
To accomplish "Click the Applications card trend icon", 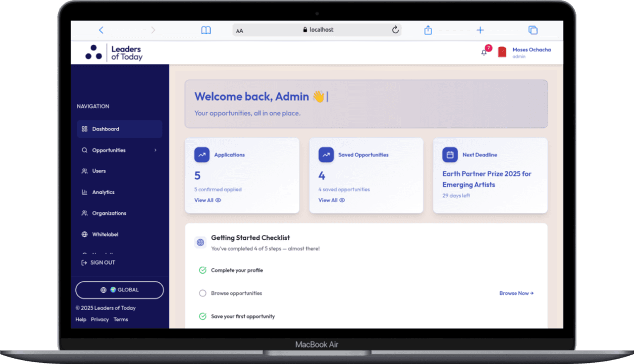I will [x=202, y=155].
